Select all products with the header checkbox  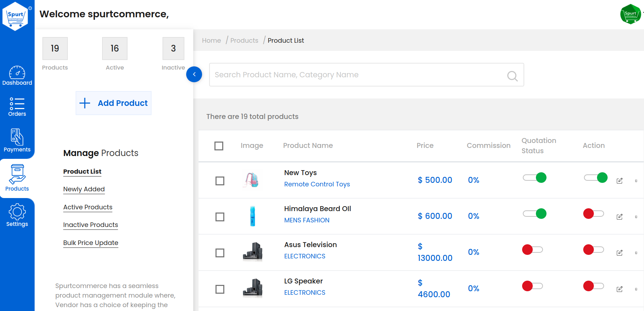[219, 146]
